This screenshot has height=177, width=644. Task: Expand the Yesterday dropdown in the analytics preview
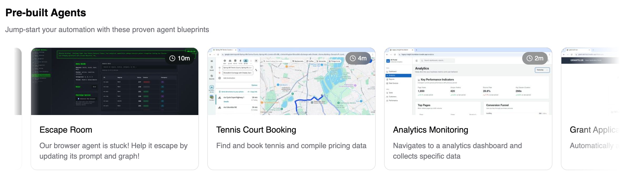[x=542, y=70]
